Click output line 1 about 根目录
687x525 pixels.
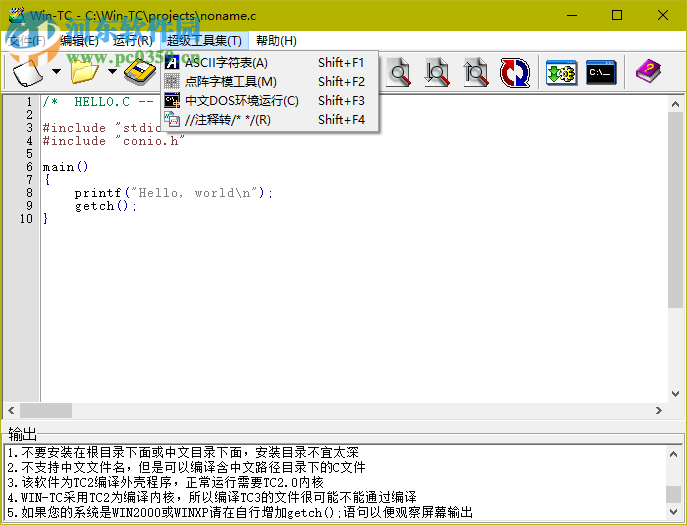tap(183, 452)
